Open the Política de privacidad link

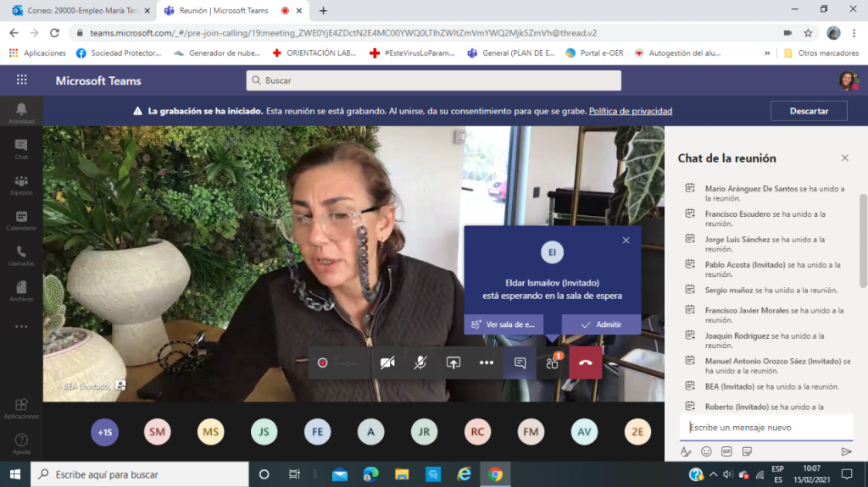[x=630, y=111]
